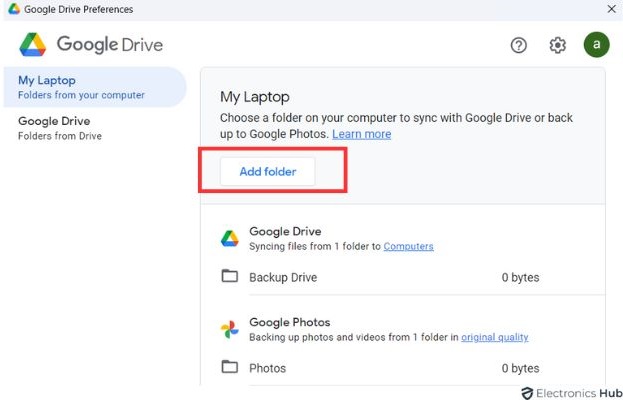Viewport: 623px width, 400px height.
Task: Click the 0 bytes value for Photos
Action: tap(520, 368)
